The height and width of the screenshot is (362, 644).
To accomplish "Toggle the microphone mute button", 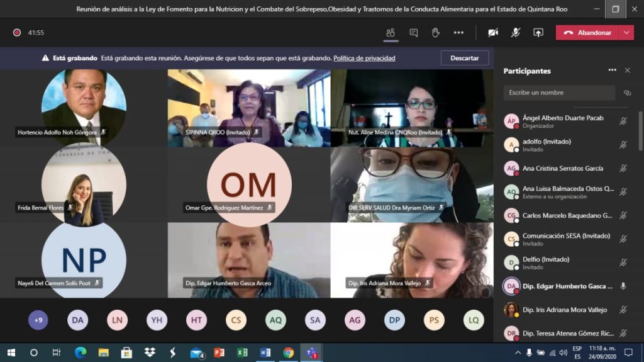I will (x=516, y=33).
